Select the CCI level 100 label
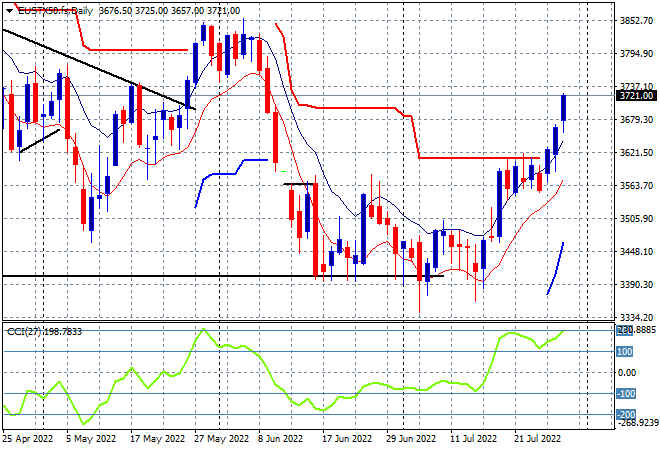This screenshot has height=450, width=660. (625, 351)
